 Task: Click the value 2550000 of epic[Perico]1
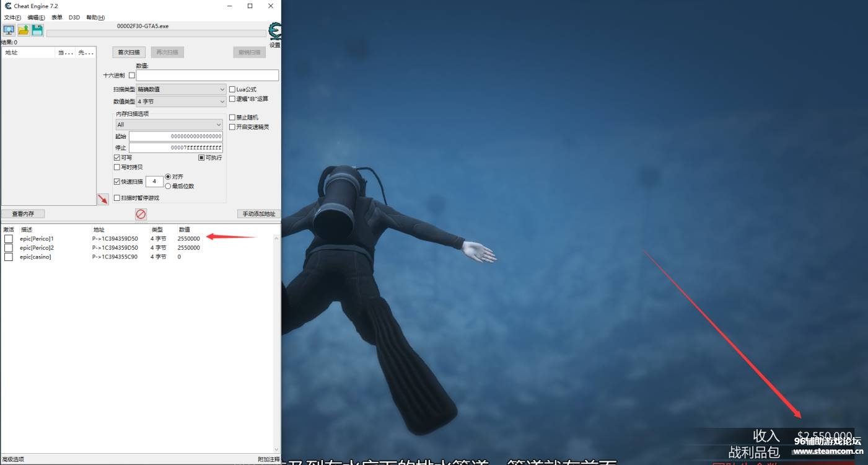[188, 239]
